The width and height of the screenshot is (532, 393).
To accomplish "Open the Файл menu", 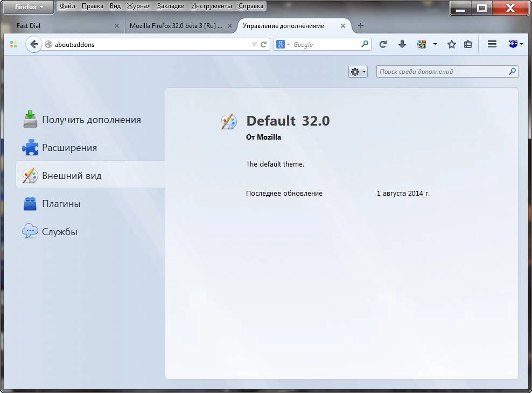I will coord(67,6).
